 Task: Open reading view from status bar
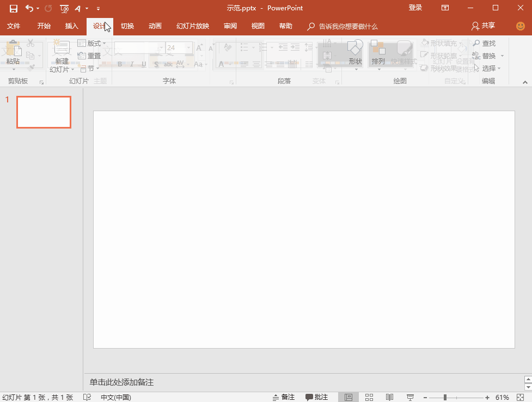[x=389, y=397]
